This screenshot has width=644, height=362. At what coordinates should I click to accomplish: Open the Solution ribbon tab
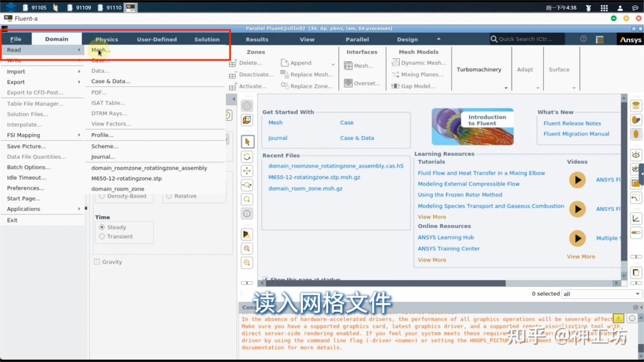207,40
